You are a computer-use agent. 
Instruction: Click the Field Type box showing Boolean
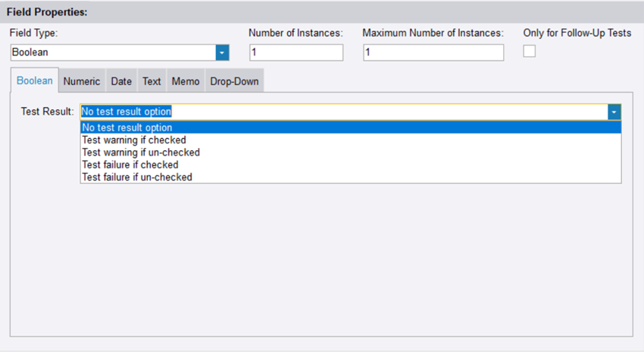point(112,52)
